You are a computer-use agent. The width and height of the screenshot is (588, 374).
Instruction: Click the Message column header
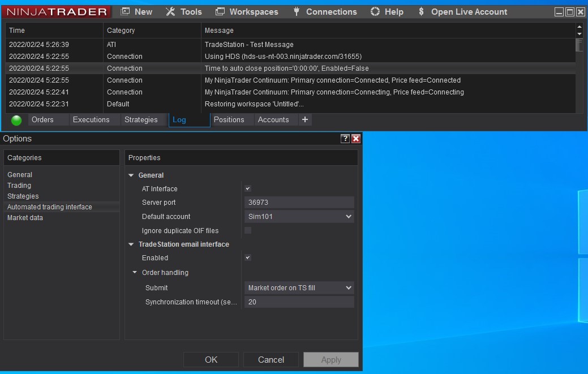[388, 31]
